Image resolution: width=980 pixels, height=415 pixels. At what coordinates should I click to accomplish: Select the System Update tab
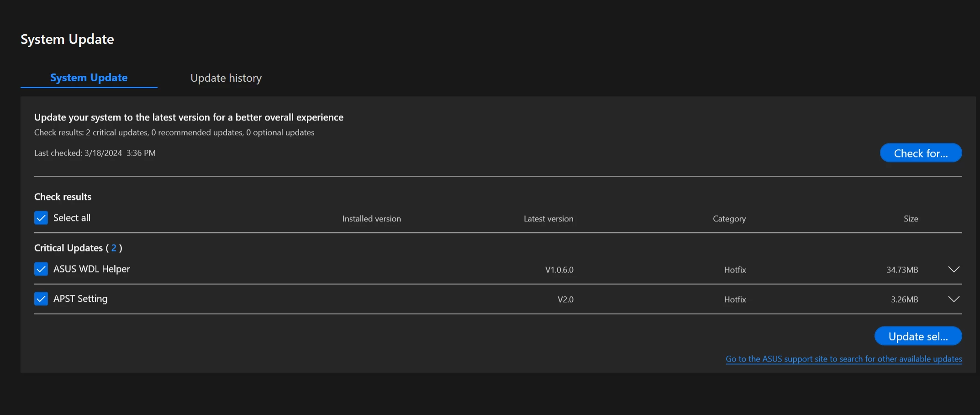pyautogui.click(x=89, y=78)
